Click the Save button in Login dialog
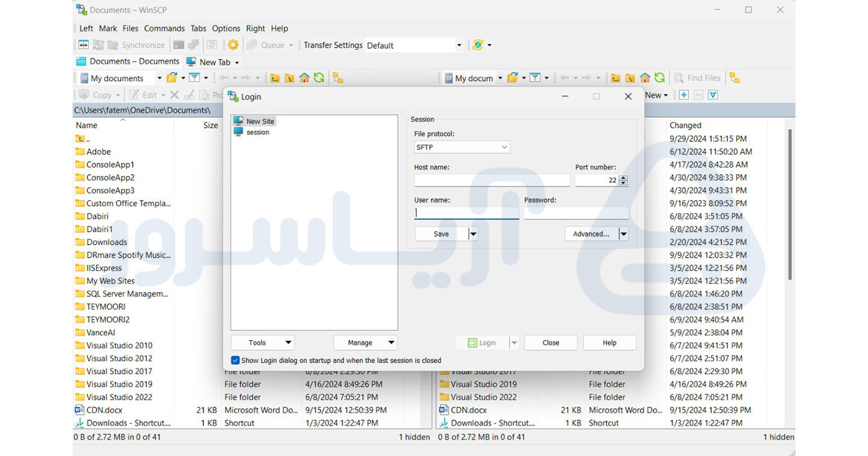Screen dimensions: 868x456 [x=441, y=234]
